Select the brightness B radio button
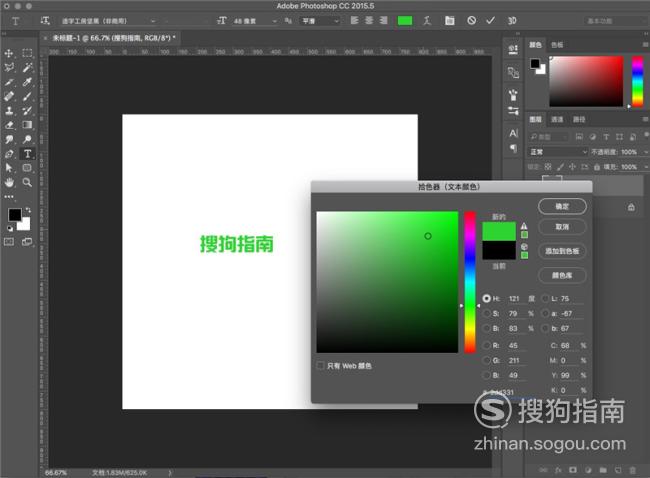 (487, 328)
